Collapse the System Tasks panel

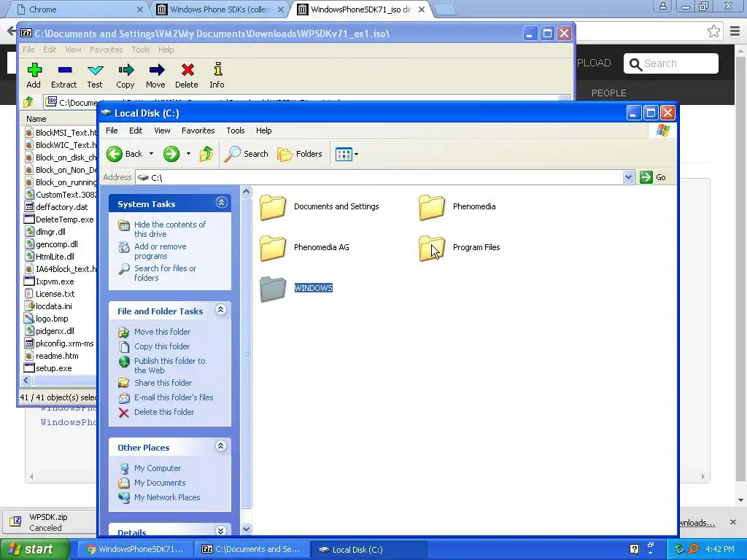tap(221, 203)
